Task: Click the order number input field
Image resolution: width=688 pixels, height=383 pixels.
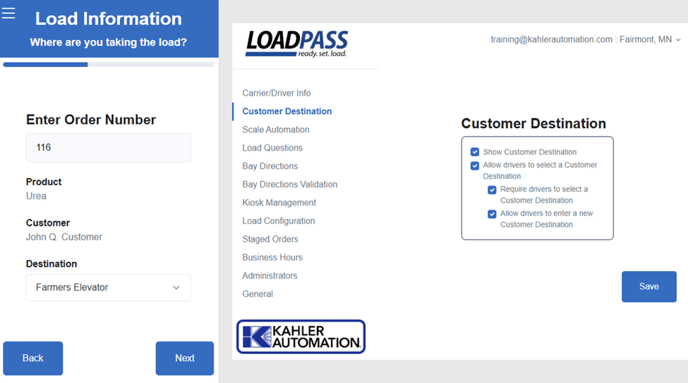Action: (x=108, y=147)
